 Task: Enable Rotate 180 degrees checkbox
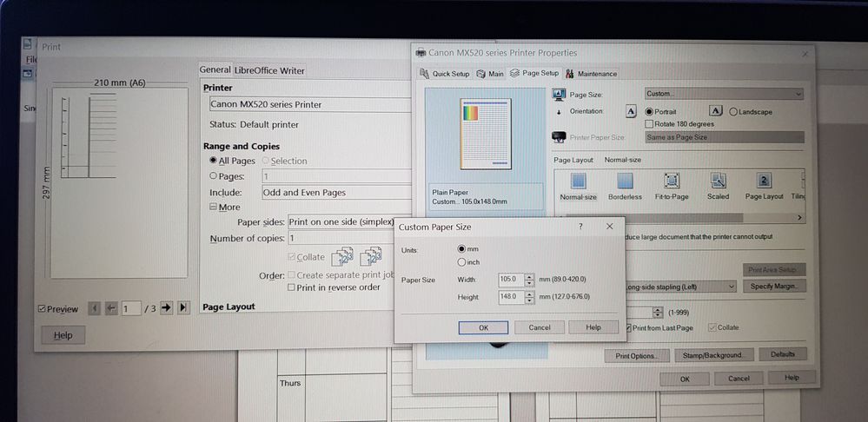[650, 124]
